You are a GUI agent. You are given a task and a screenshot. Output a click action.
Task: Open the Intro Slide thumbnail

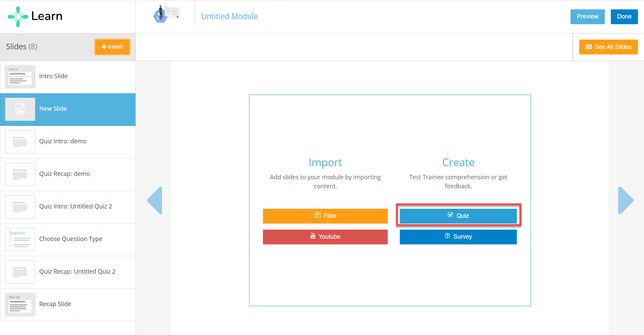point(20,76)
